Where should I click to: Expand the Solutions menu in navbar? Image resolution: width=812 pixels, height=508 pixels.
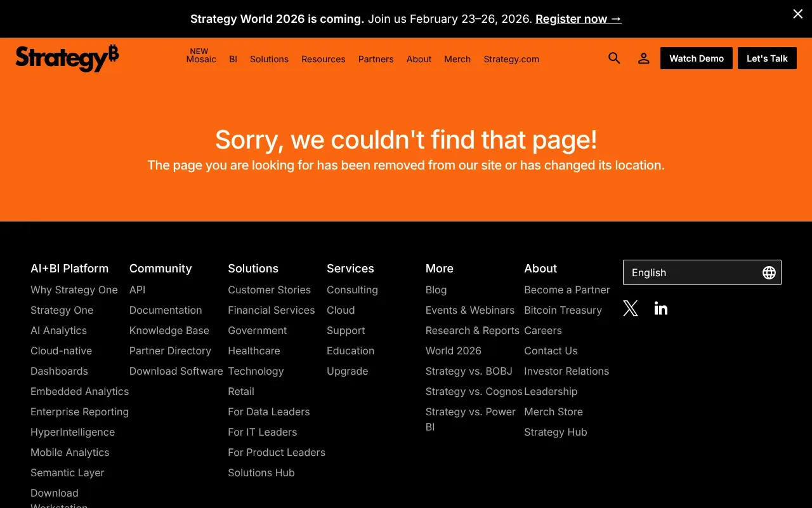click(269, 59)
